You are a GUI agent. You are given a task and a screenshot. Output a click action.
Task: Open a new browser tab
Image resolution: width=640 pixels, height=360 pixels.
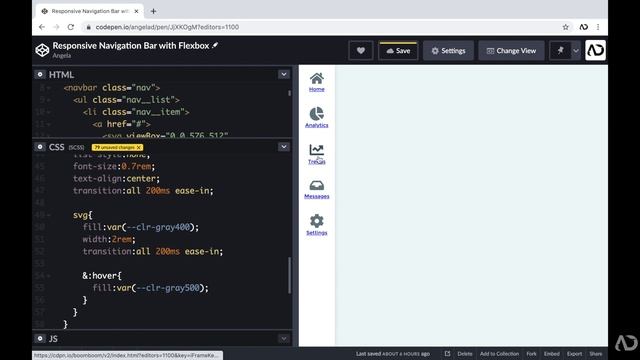point(153,11)
